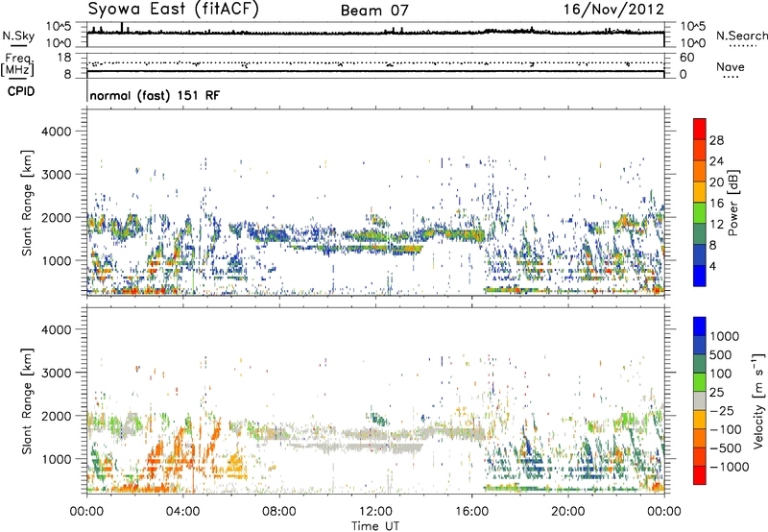
Task: Click the "Nave" legend label
Action: pos(731,66)
